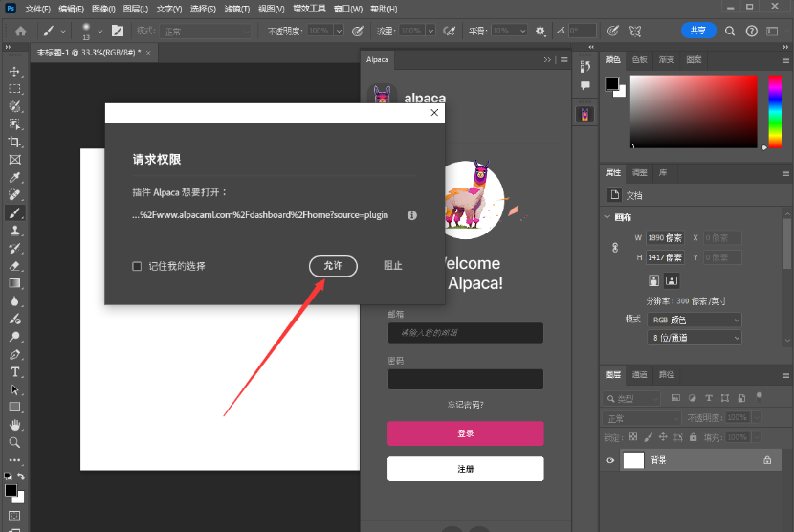This screenshot has width=794, height=532.
Task: Switch to 调整 tab
Action: pos(640,173)
